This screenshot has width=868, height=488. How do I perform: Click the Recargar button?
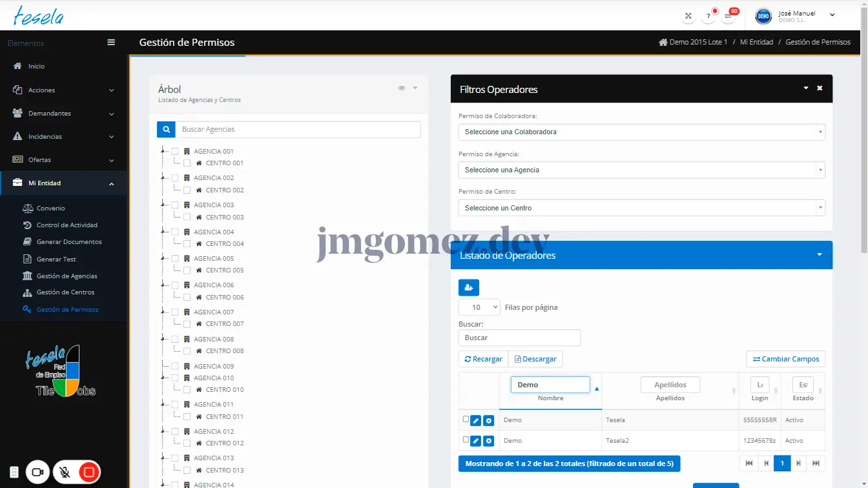483,359
